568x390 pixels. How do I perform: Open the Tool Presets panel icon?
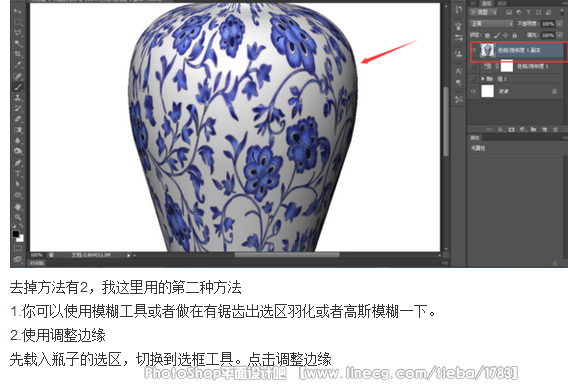(x=459, y=99)
